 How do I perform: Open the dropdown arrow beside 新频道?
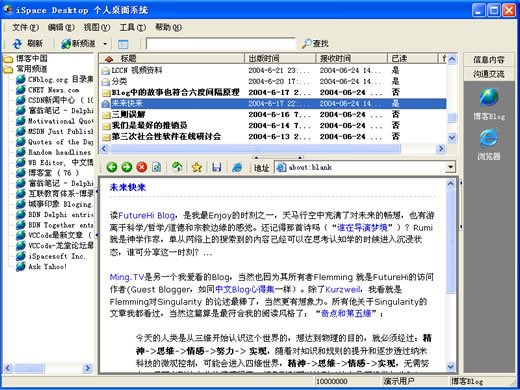point(105,44)
